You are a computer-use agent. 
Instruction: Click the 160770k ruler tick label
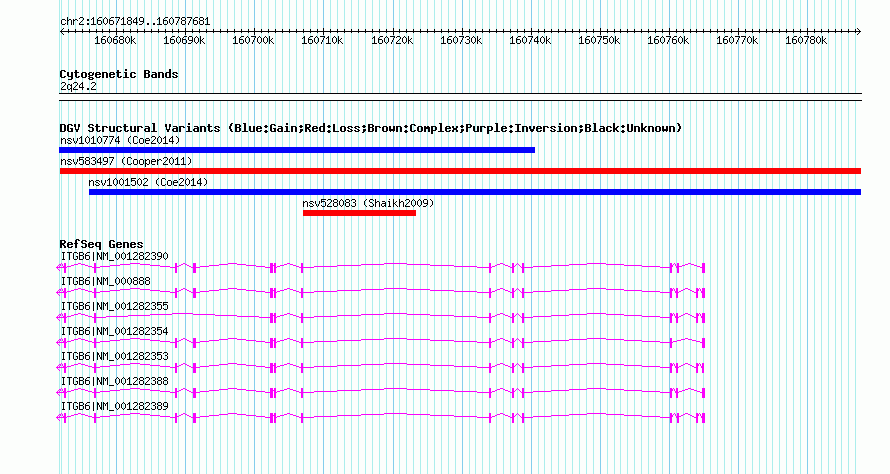(737, 41)
